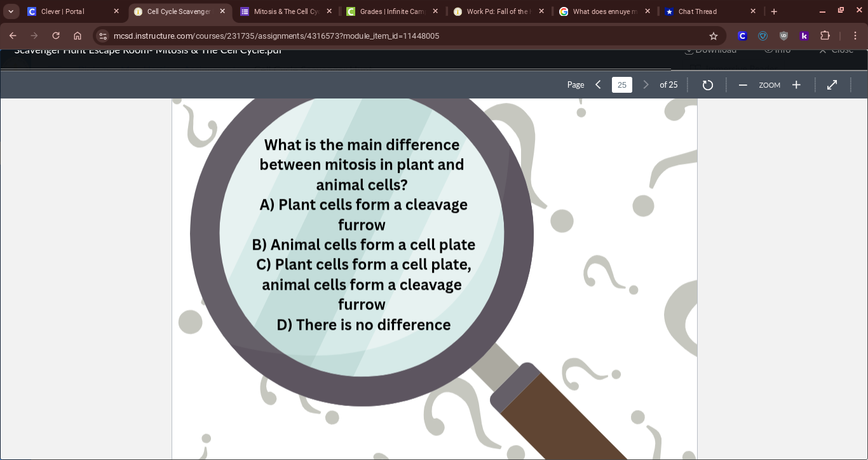Download the Scavenger Hunt Escape Room PDF

click(710, 50)
